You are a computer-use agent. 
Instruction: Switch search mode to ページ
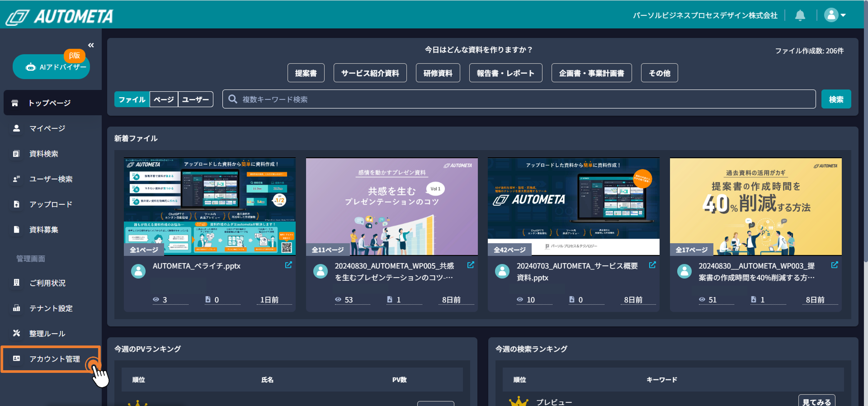[164, 99]
